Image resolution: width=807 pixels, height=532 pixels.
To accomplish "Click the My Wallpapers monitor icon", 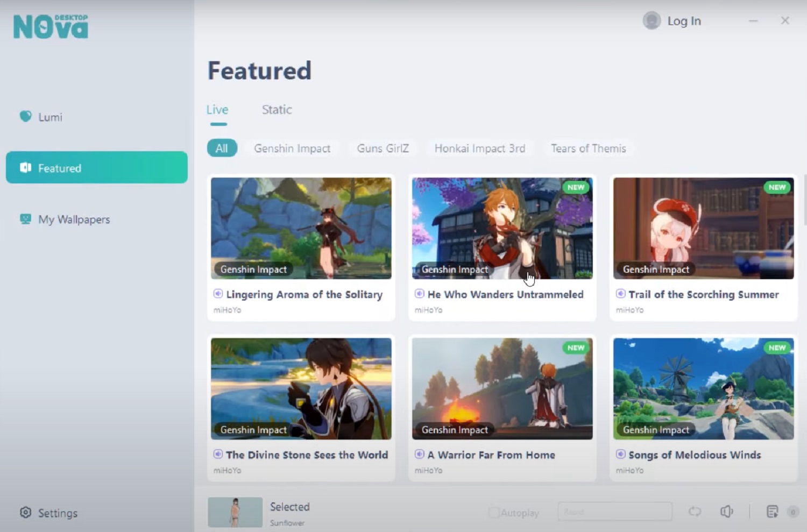I will (25, 219).
